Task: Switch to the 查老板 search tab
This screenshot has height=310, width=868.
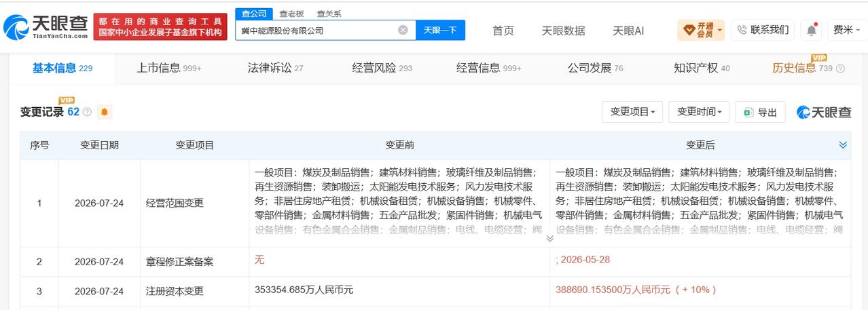Action: pos(291,14)
